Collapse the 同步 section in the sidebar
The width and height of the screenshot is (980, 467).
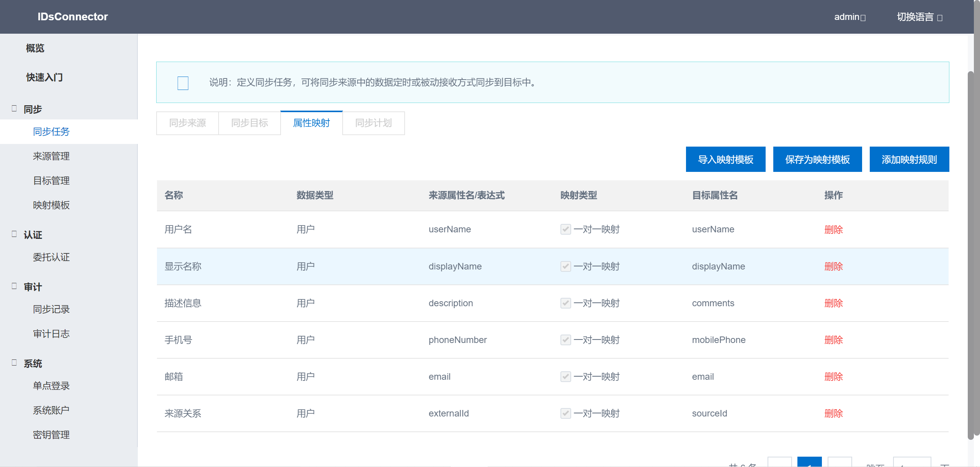[x=14, y=108]
